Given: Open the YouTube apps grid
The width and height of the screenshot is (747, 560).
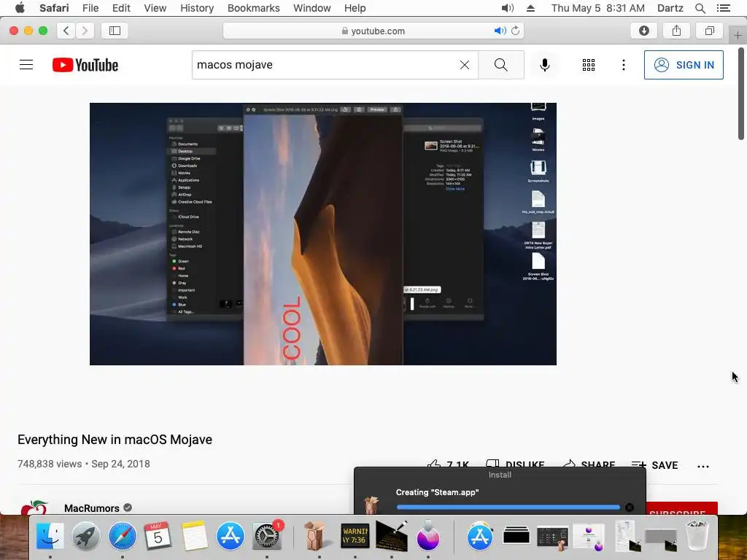Looking at the screenshot, I should coord(589,65).
